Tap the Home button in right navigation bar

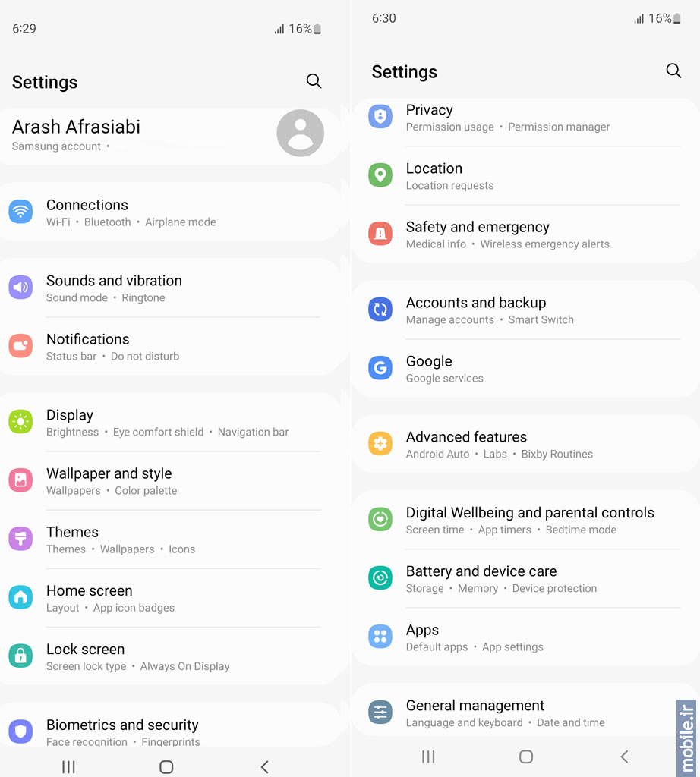[526, 757]
